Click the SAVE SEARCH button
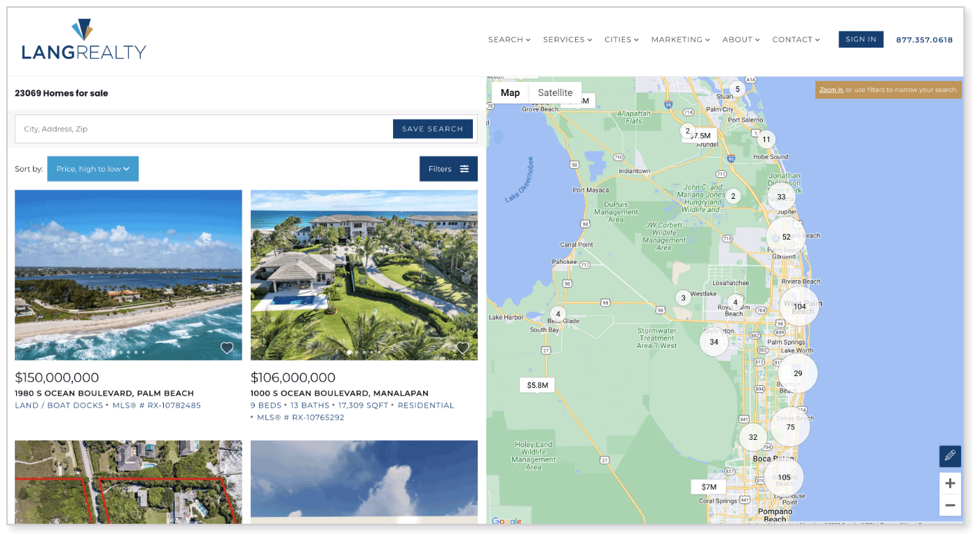Viewport: 980px width, 540px height. (x=433, y=129)
